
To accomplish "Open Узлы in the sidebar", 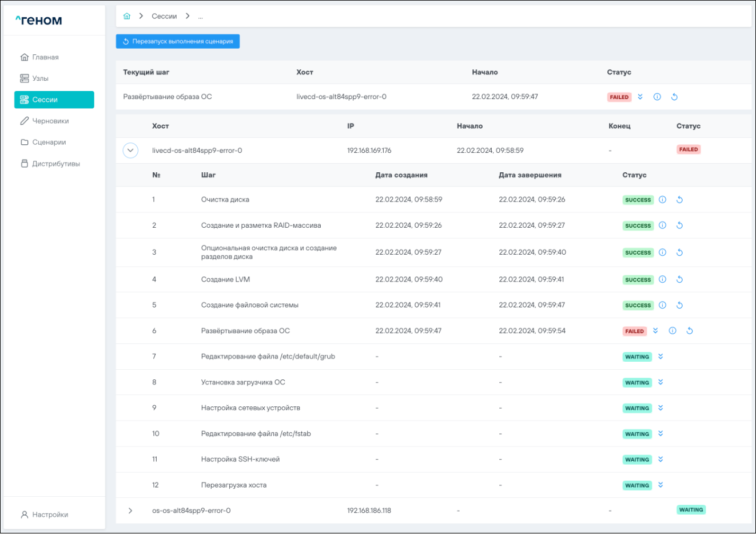I will point(40,78).
